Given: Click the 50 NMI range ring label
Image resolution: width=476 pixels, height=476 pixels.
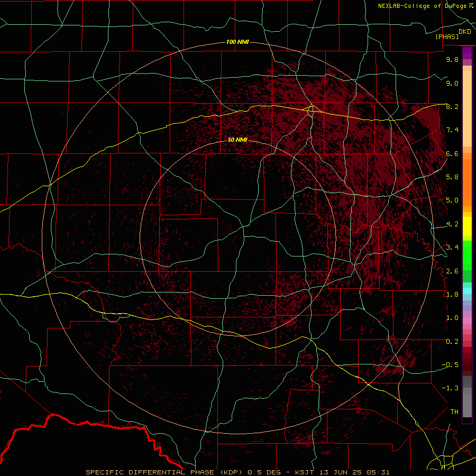Looking at the screenshot, I should [x=237, y=140].
